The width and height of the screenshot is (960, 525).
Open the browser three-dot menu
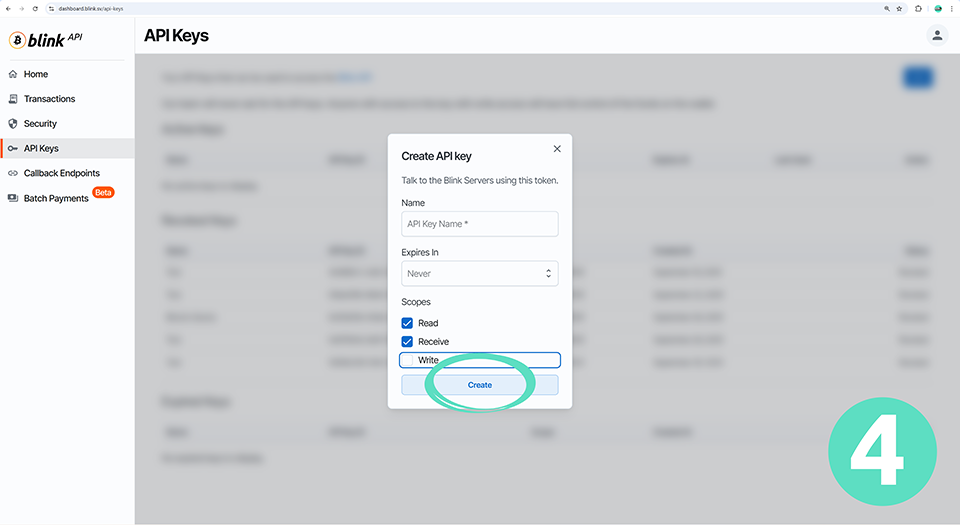953,8
